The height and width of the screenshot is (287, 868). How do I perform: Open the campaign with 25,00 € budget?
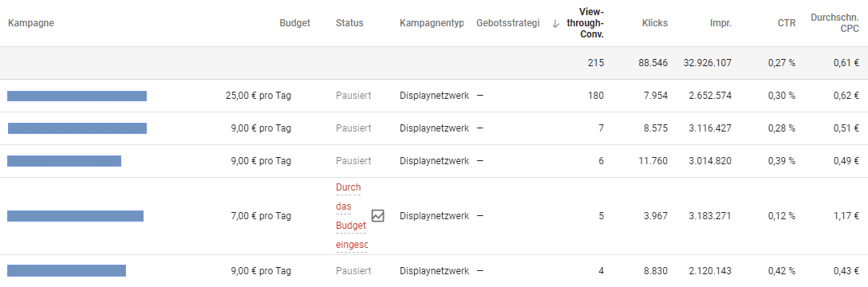(77, 96)
